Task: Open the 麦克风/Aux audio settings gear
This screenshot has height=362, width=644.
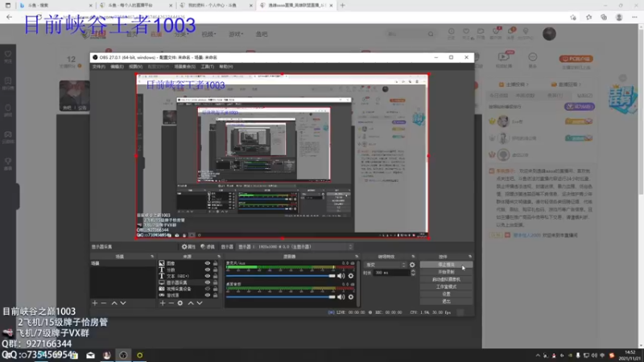Action: point(351,276)
